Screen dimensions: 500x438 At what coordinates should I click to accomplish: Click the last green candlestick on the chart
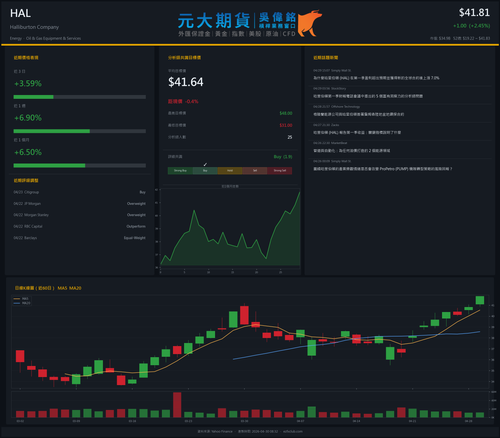480,300
